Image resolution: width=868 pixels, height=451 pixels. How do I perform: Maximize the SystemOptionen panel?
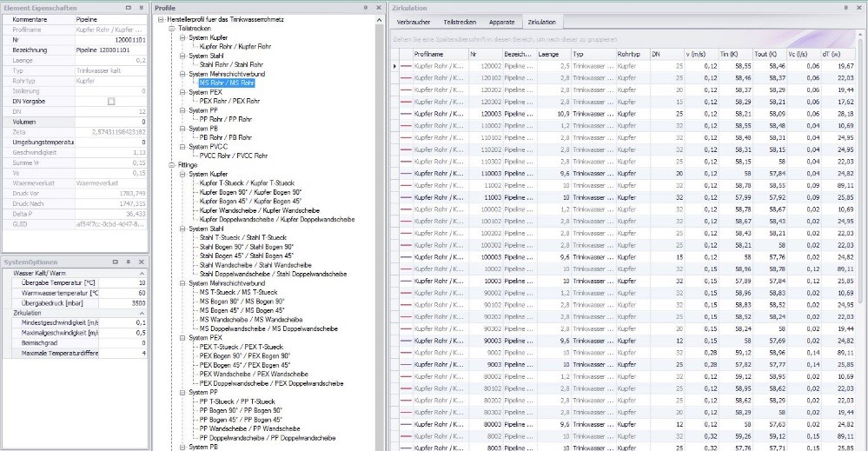click(x=116, y=262)
